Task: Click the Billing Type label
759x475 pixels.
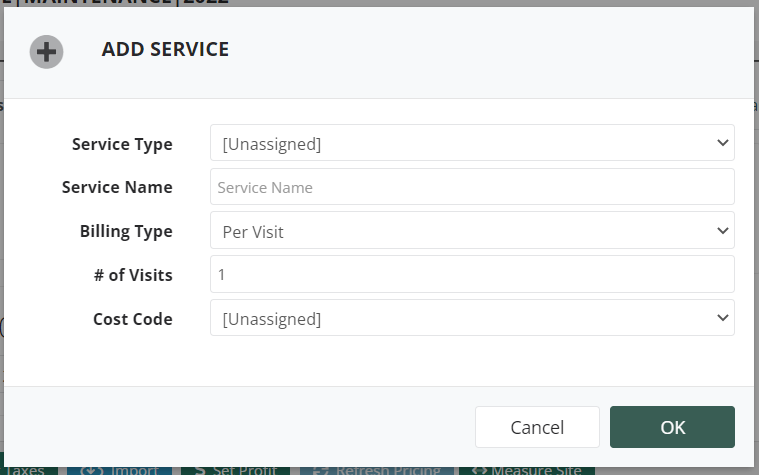Action: (x=126, y=231)
